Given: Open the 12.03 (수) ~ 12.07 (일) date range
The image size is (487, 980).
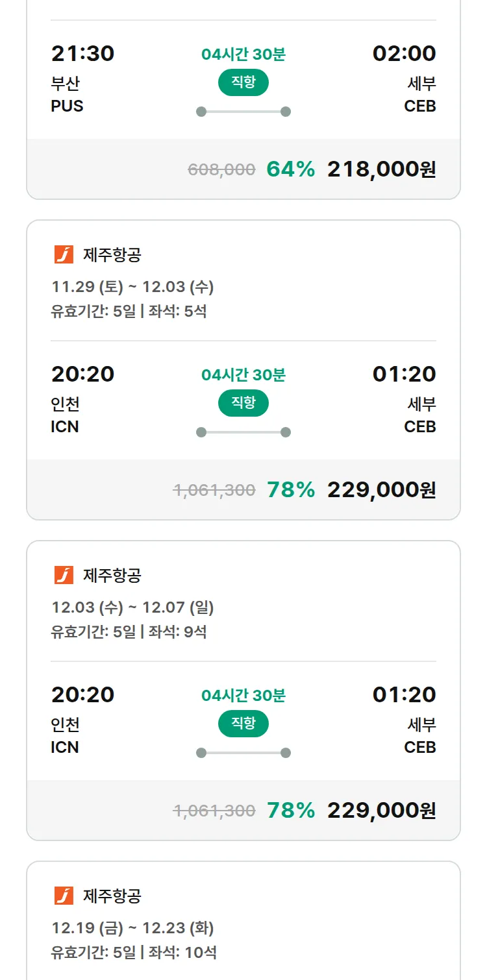Looking at the screenshot, I should [x=132, y=607].
